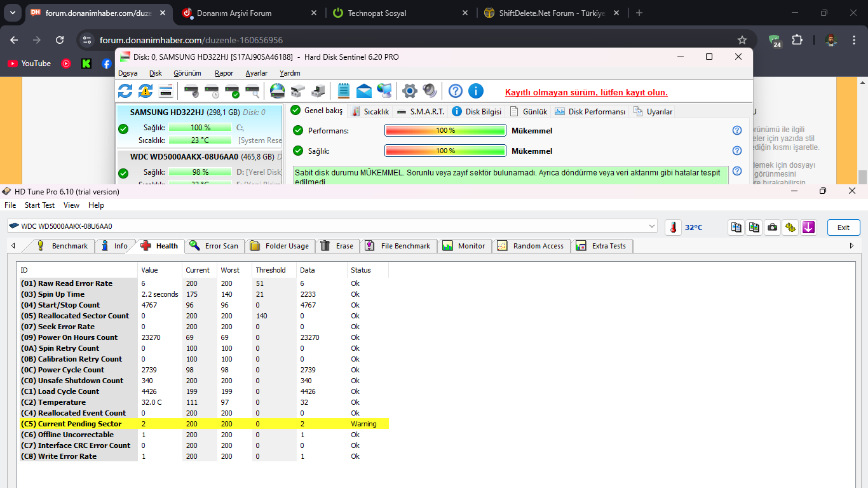
Task: Open the Dosya menu in Hard Disk Sentinel
Action: pos(128,73)
